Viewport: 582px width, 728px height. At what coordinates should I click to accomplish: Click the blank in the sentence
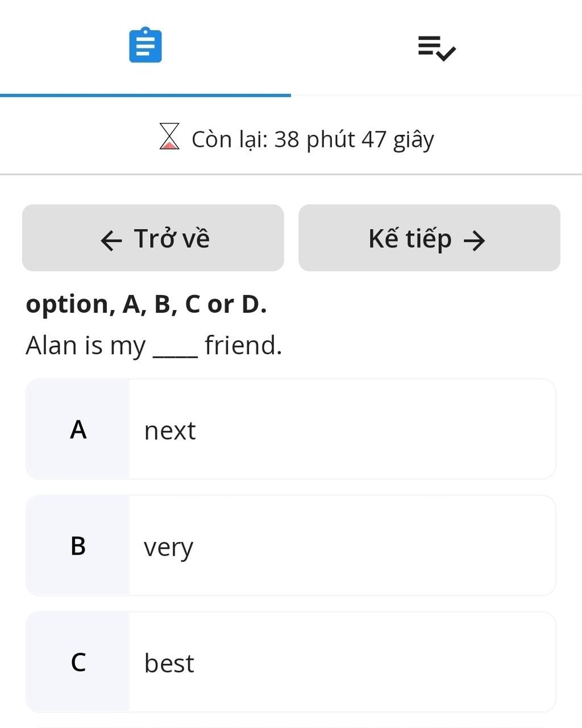point(176,347)
